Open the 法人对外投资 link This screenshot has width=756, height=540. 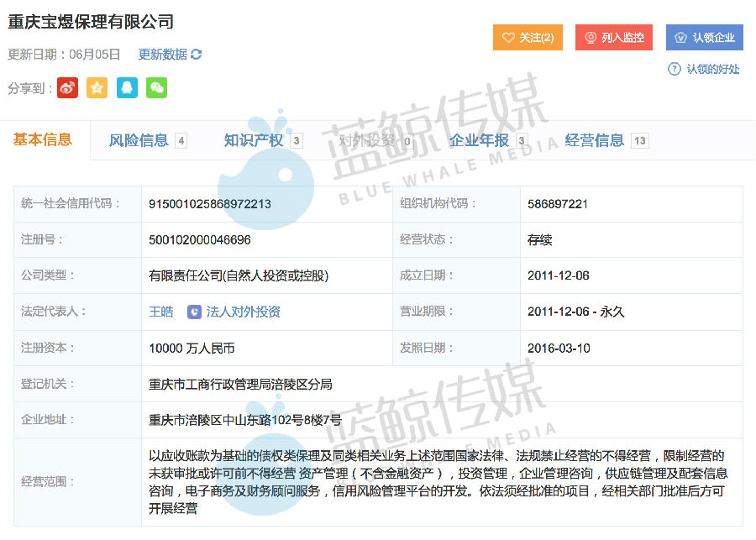pyautogui.click(x=243, y=312)
